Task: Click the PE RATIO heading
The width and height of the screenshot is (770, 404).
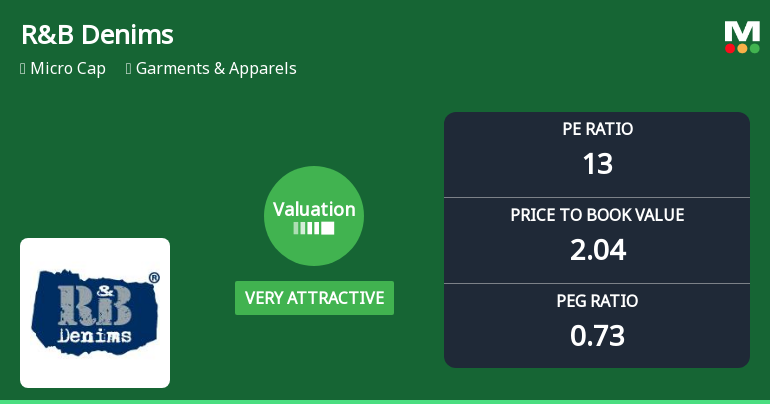Action: tap(597, 129)
